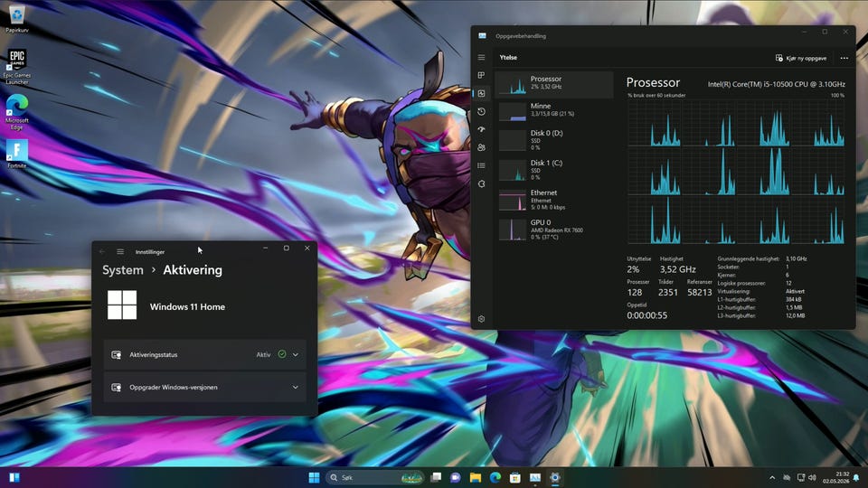
Task: Open File Explorer from the taskbar
Action: click(476, 477)
